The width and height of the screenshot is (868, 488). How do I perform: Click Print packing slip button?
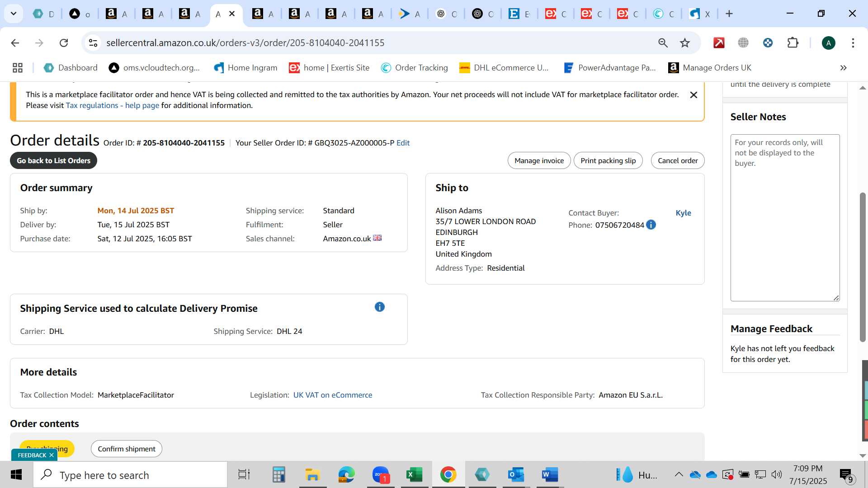tap(608, 160)
